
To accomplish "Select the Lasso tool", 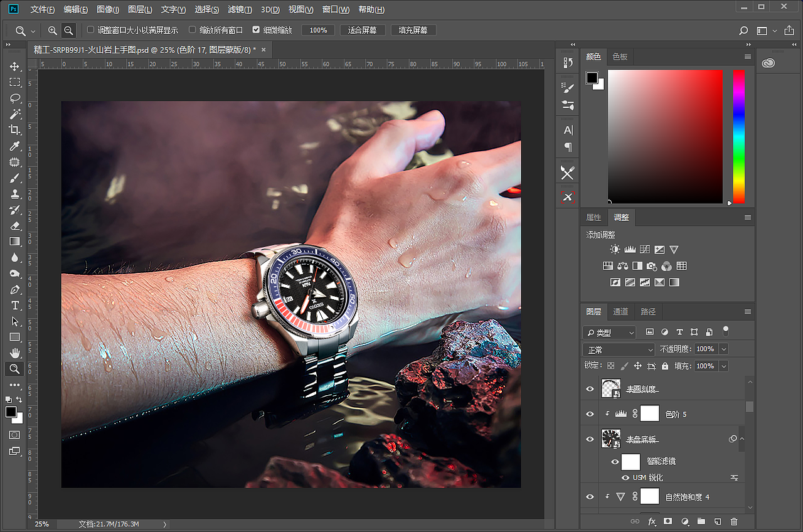I will [x=14, y=98].
